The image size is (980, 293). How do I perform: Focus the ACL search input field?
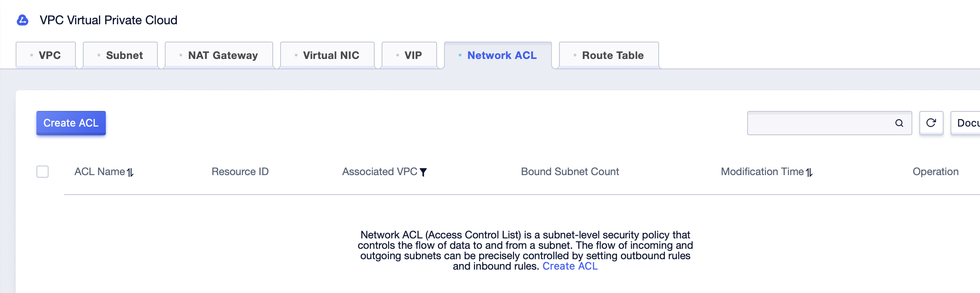(820, 123)
